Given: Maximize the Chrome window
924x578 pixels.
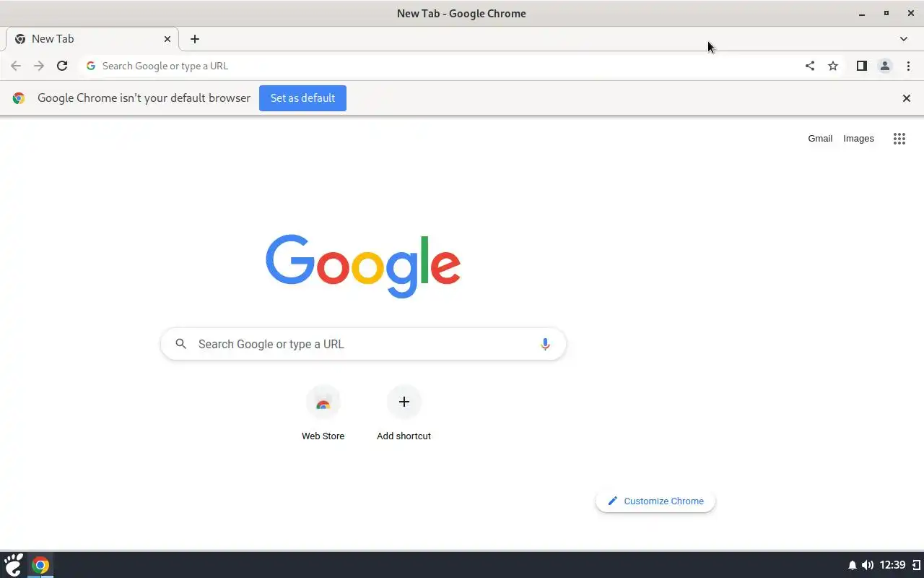Looking at the screenshot, I should tap(886, 13).
